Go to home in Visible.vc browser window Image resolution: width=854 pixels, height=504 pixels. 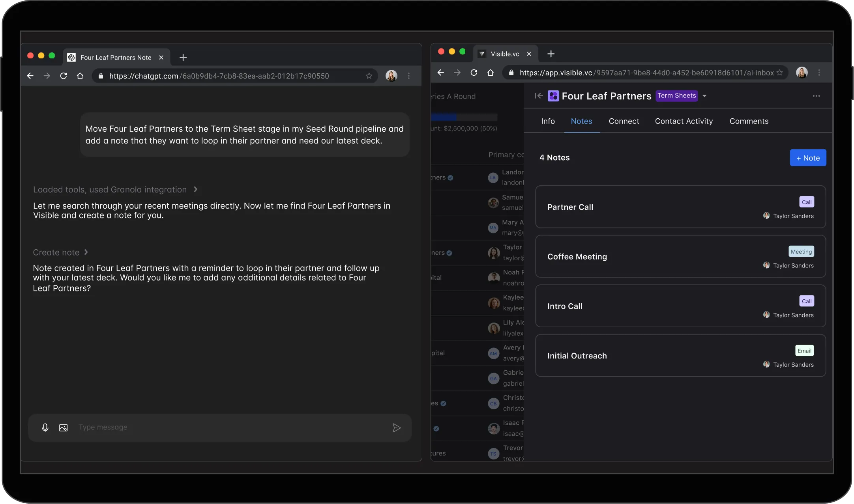(491, 73)
